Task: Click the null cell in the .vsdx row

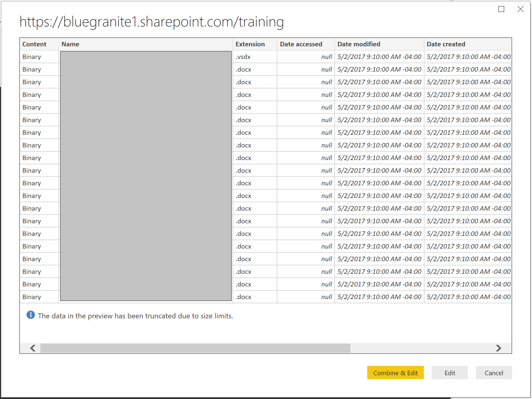Action: (x=306, y=57)
